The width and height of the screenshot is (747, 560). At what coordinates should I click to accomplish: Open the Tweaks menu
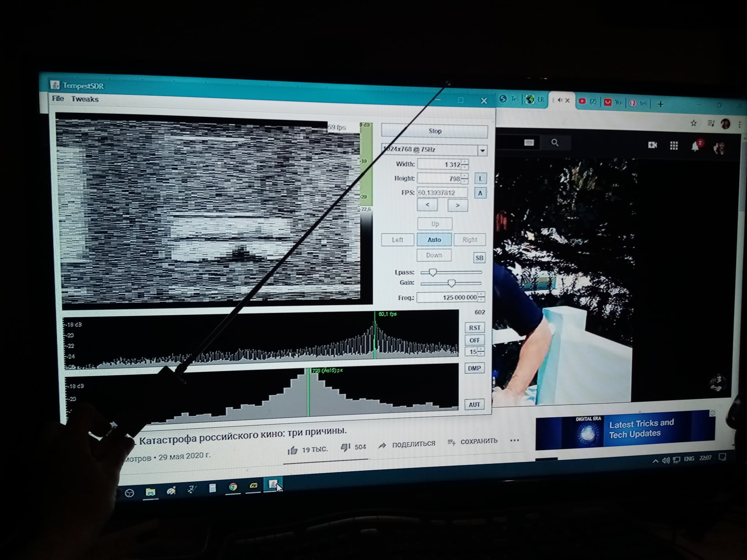(x=85, y=99)
